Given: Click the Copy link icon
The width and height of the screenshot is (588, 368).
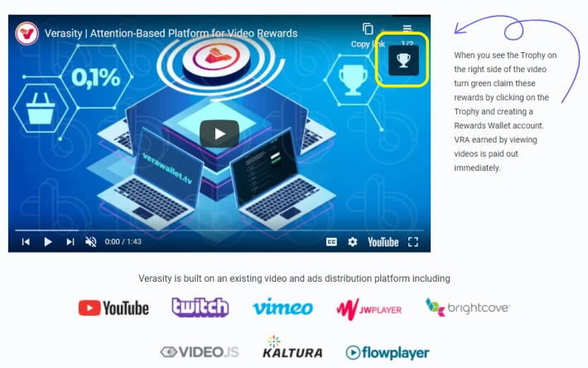Looking at the screenshot, I should [x=368, y=29].
